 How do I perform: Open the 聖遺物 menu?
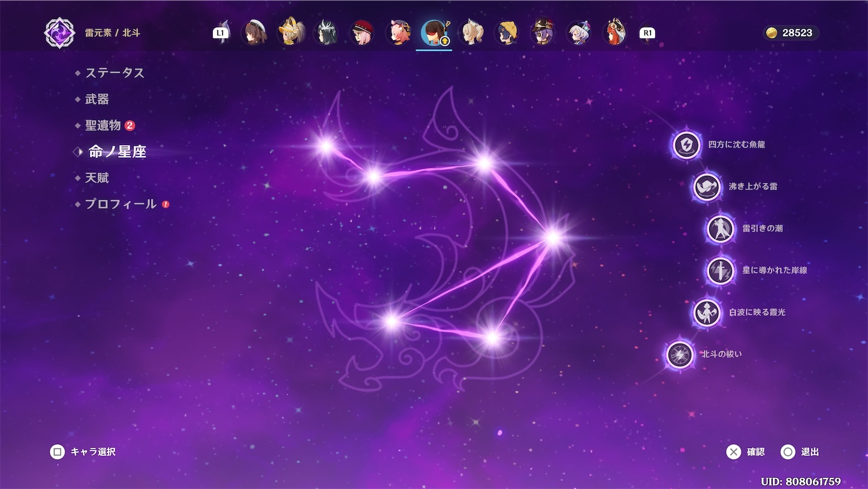point(103,125)
